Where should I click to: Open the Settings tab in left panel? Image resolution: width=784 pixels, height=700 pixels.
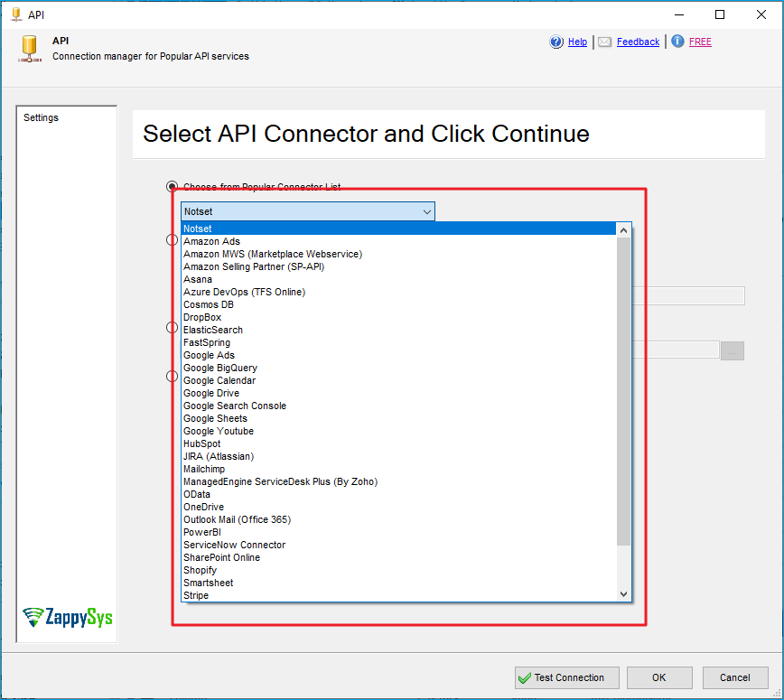41,117
